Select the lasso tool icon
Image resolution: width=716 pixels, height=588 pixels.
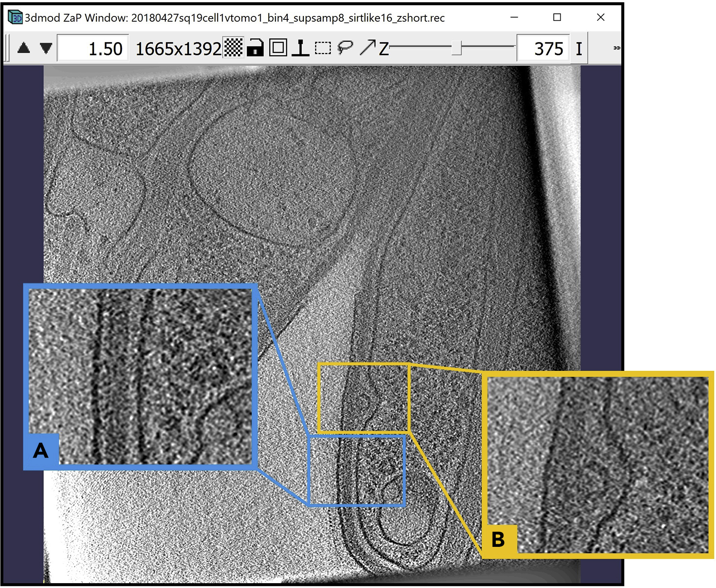(x=345, y=47)
